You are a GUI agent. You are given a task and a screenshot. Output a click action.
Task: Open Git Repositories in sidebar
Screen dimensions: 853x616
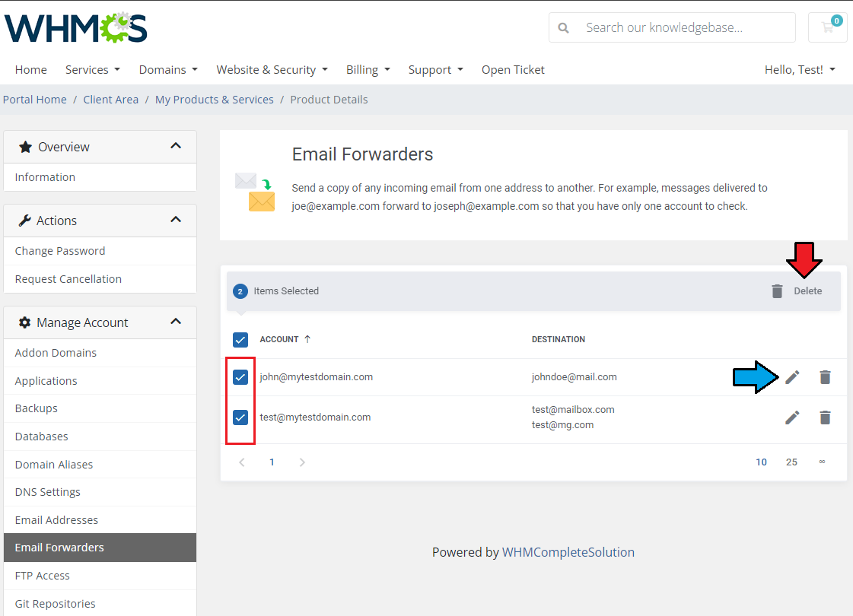point(100,604)
